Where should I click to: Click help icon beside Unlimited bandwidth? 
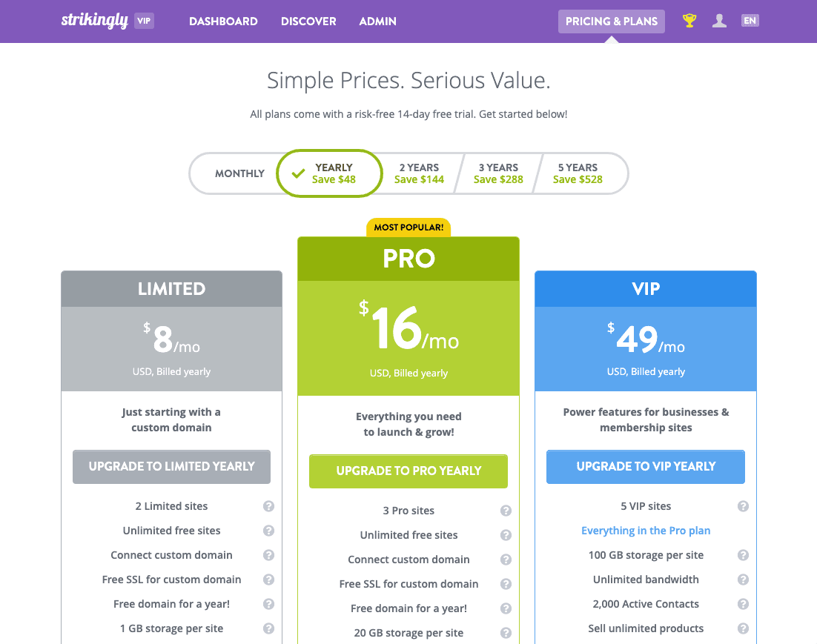point(743,580)
